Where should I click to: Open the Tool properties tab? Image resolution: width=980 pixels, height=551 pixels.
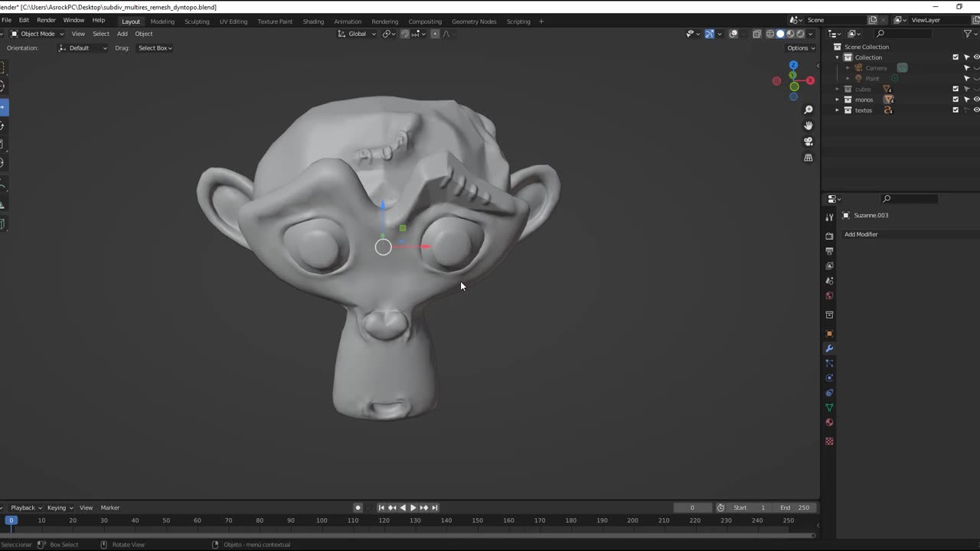(829, 217)
